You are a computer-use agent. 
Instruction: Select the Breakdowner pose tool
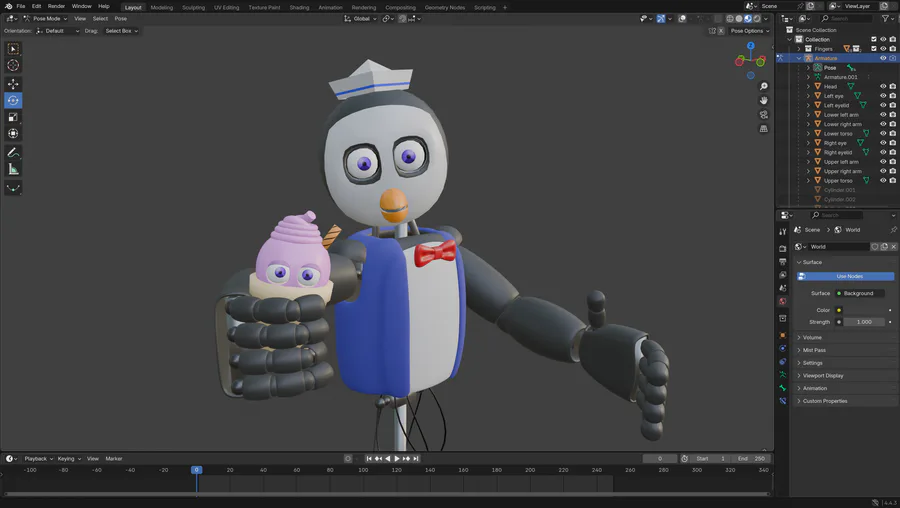13,188
